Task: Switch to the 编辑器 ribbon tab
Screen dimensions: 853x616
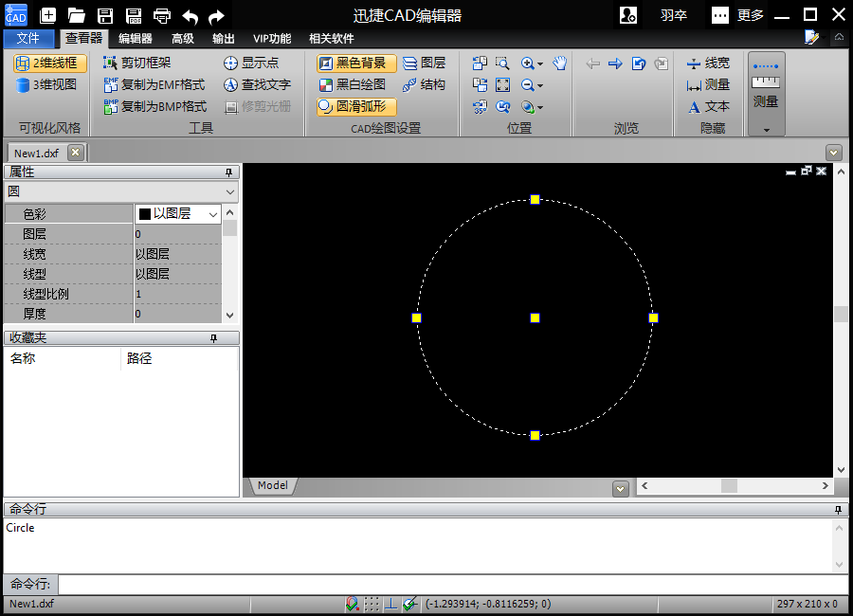Action: [x=136, y=39]
